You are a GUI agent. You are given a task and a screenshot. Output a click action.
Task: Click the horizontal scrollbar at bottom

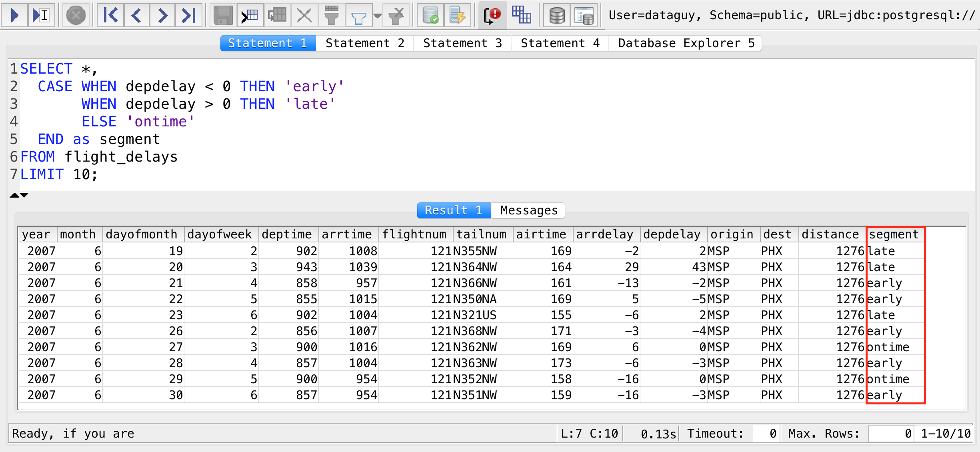[x=490, y=413]
